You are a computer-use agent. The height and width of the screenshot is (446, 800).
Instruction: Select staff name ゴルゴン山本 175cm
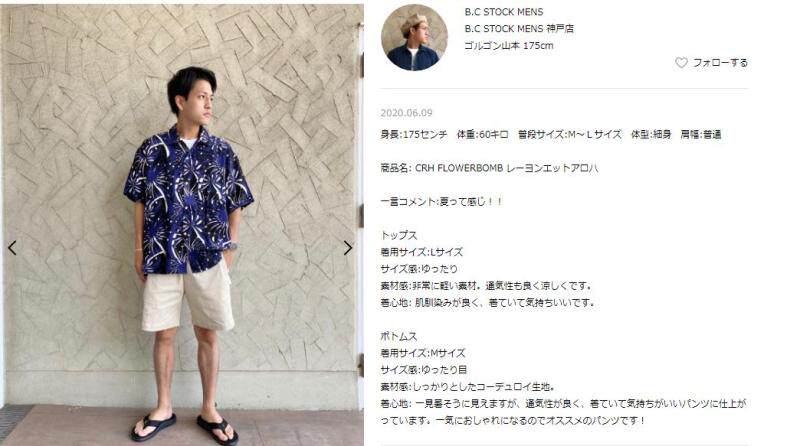[x=509, y=45]
